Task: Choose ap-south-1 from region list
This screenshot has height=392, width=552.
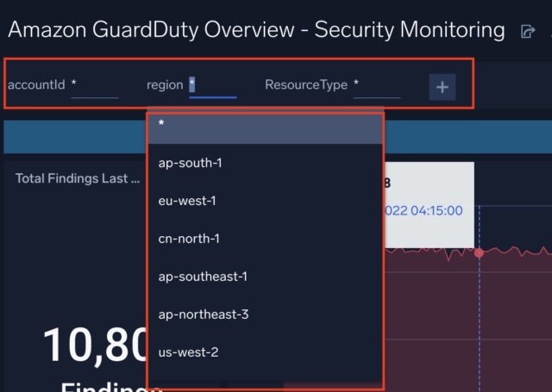Action: point(265,163)
